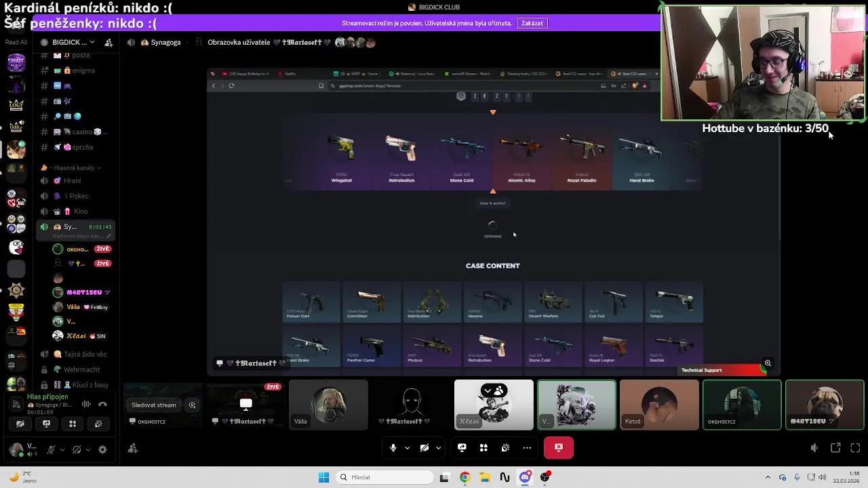
Task: Click Read All above the server list
Action: click(16, 42)
